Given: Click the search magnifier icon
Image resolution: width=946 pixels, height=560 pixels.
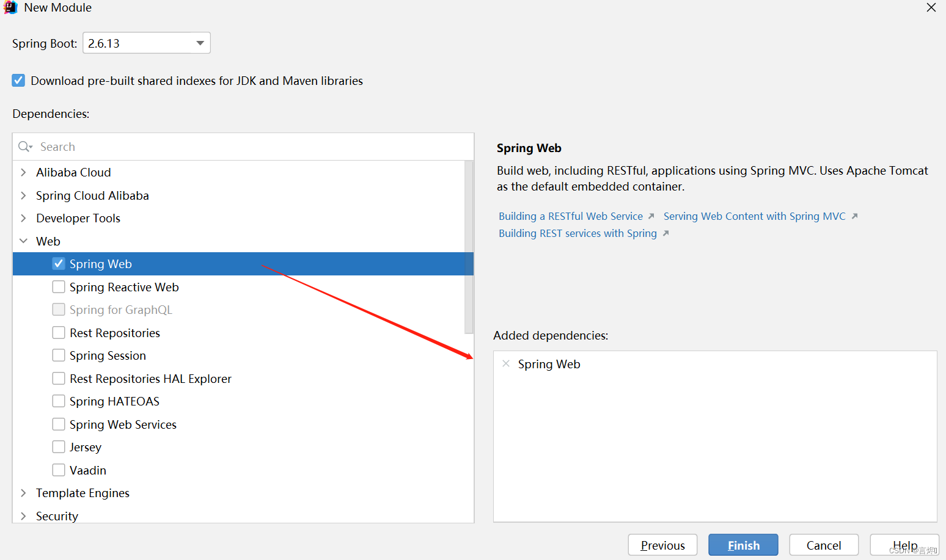Looking at the screenshot, I should click(25, 147).
